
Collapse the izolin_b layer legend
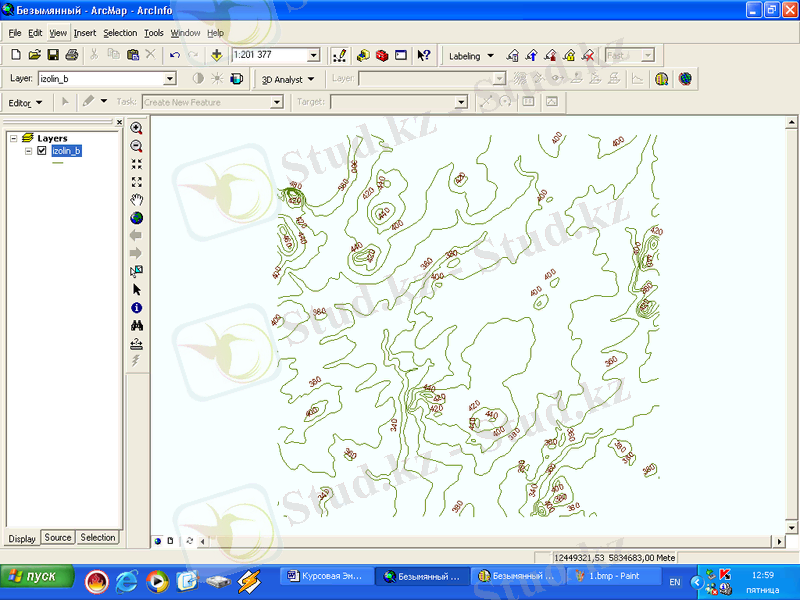pyautogui.click(x=28, y=151)
